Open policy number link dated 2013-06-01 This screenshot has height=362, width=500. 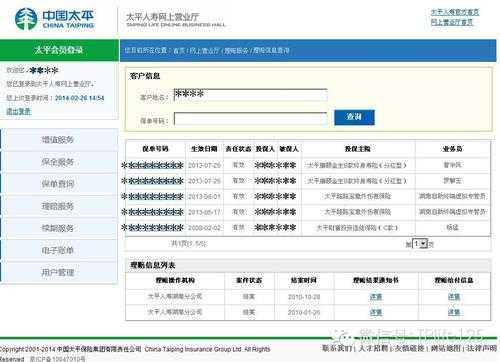coord(153,197)
